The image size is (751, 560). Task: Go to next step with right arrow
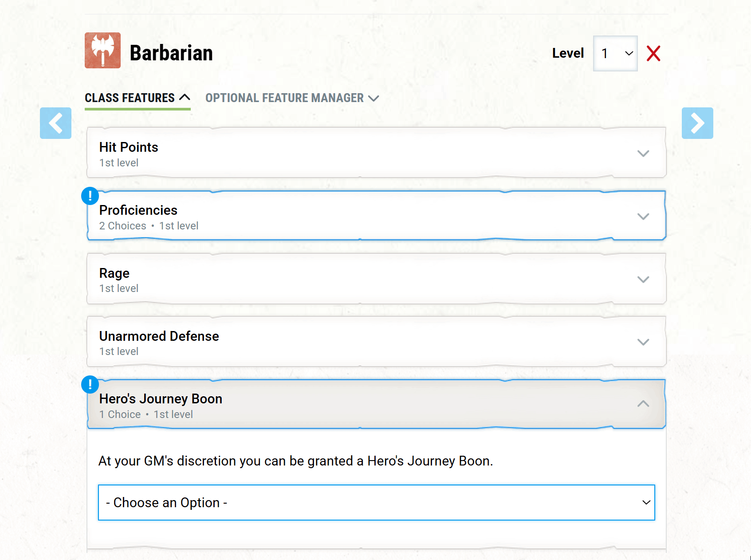click(x=697, y=123)
